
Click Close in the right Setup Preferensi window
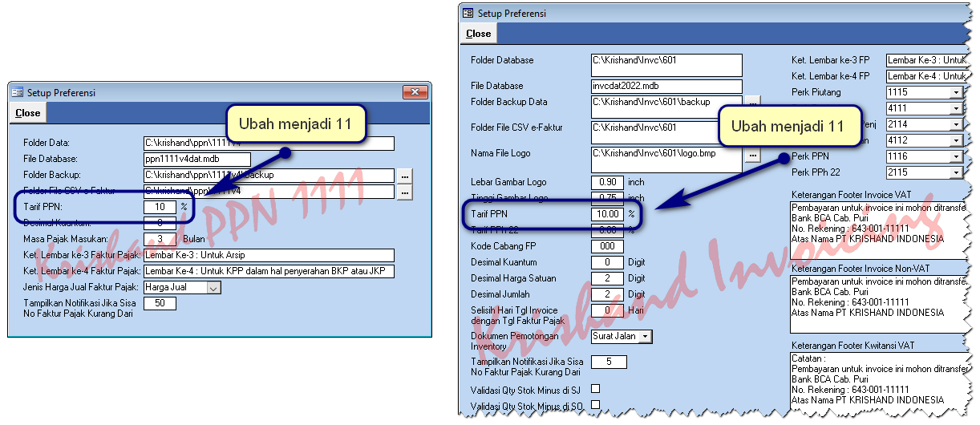tap(479, 34)
